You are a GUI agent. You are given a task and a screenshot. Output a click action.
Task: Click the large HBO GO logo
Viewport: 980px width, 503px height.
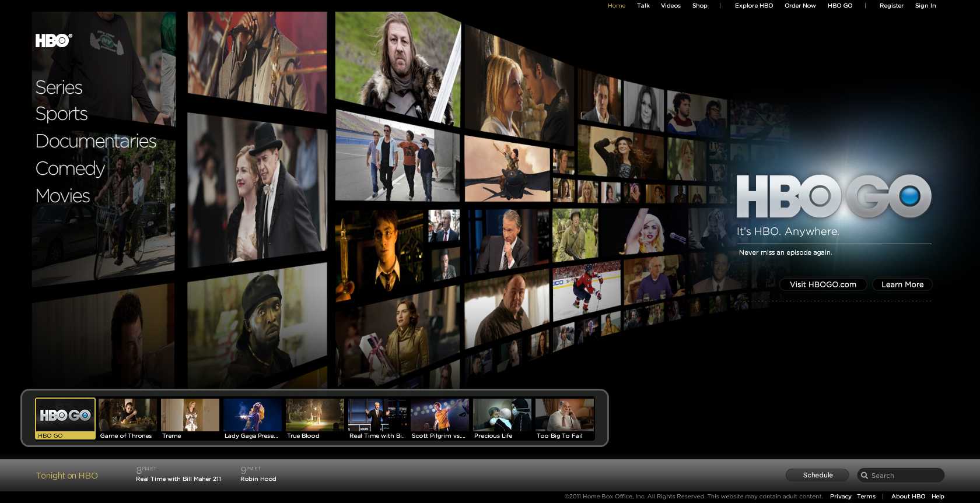click(834, 196)
